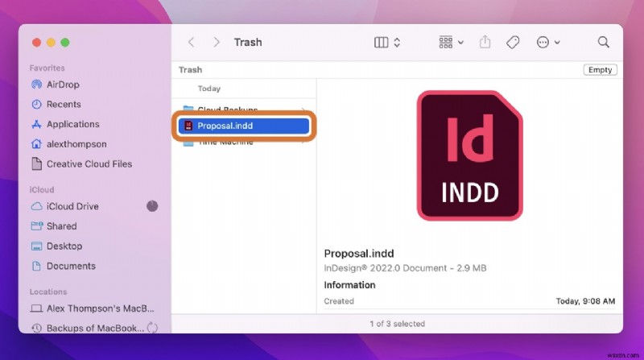Click the AirDrop icon
Screen dimensions: 644x360
click(36, 85)
